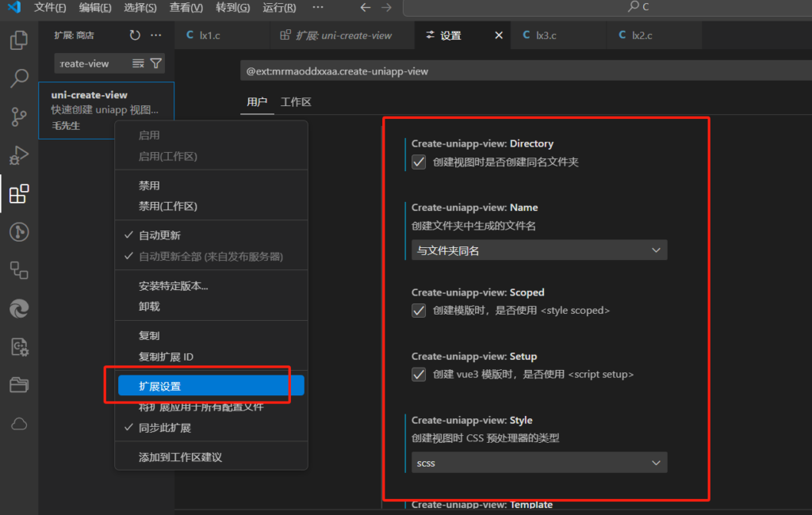Image resolution: width=812 pixels, height=515 pixels.
Task: Choose 添加到工作区建议 menu entry
Action: (211, 457)
